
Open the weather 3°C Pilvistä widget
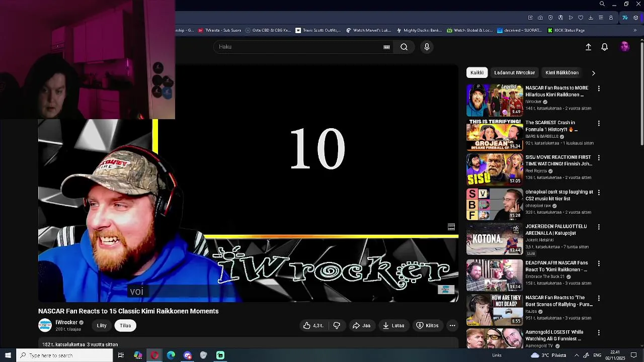(x=549, y=355)
